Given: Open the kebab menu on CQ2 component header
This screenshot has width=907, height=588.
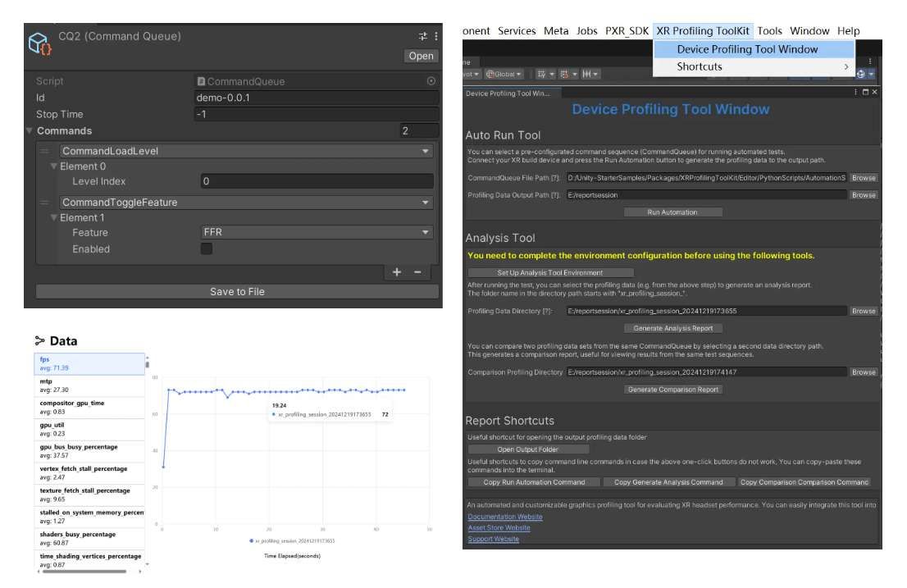Looking at the screenshot, I should 436,36.
